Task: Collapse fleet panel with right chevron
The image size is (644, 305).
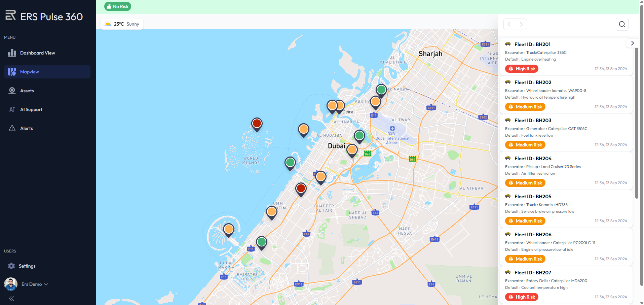Action: coord(632,43)
